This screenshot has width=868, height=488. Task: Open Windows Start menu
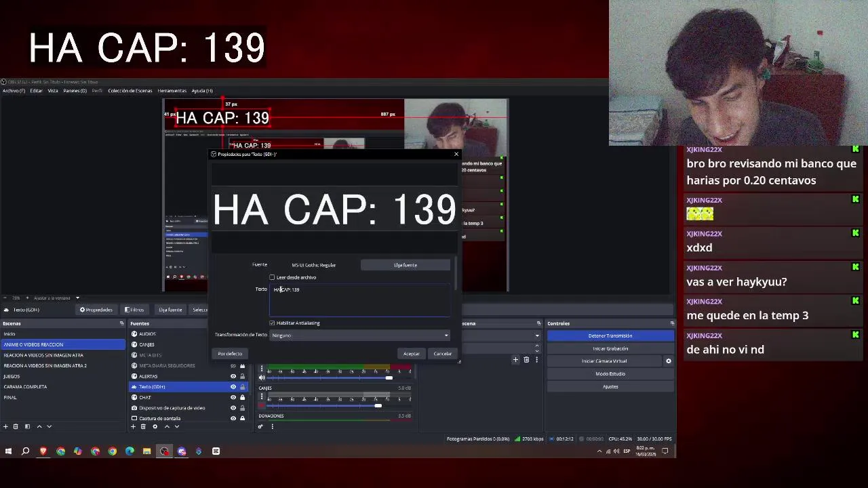[8, 451]
